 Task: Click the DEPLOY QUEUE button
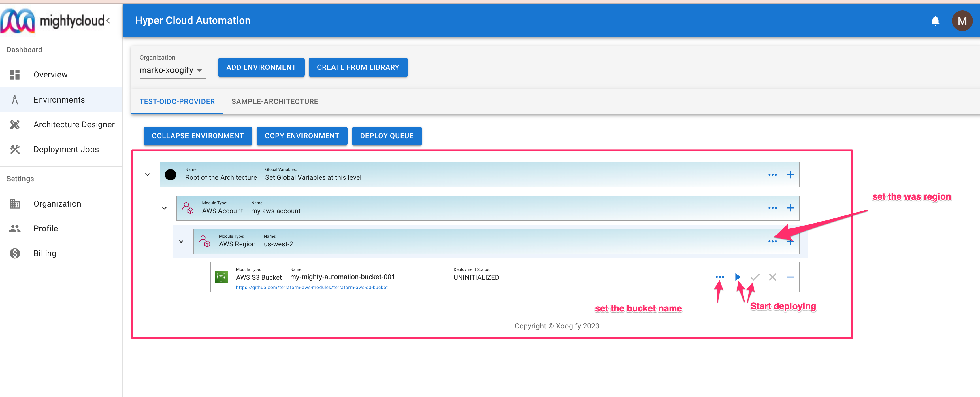point(387,136)
